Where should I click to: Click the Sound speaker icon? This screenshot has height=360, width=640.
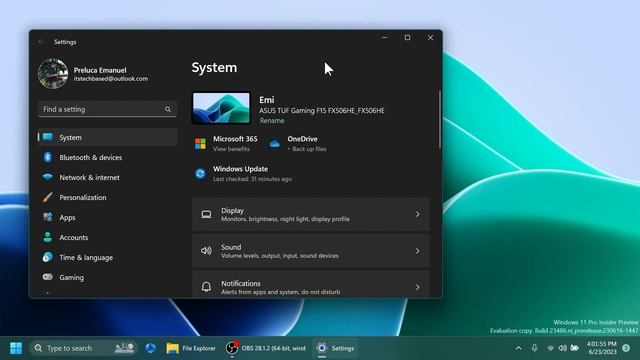pyautogui.click(x=207, y=251)
